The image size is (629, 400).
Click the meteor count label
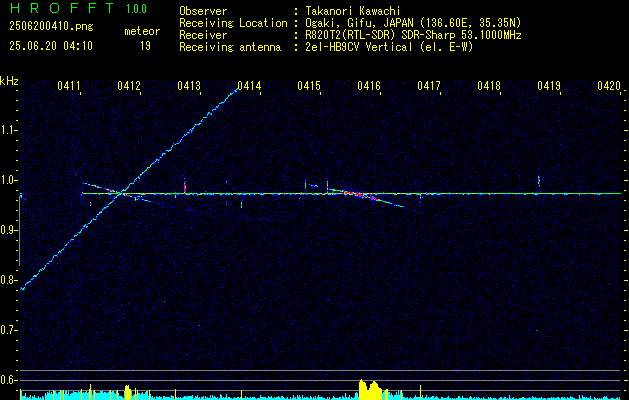point(142,31)
